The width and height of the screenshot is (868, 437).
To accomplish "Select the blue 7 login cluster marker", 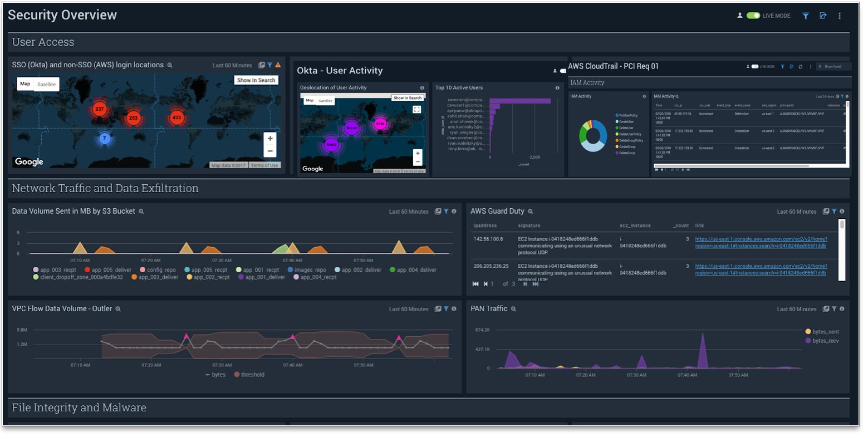I will pos(104,138).
